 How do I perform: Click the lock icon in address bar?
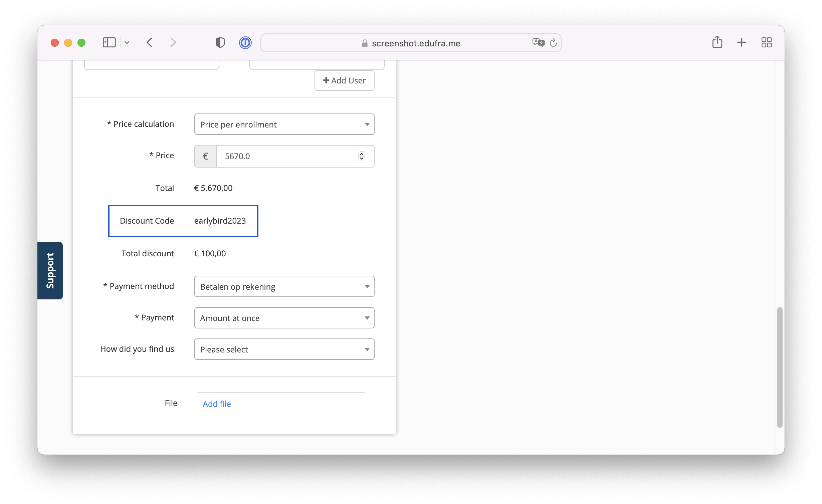(365, 43)
